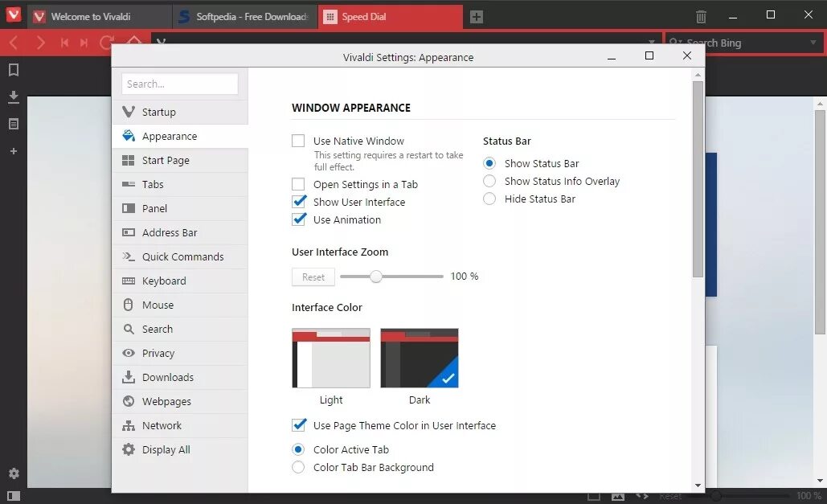
Task: Open the Downloads panel icon
Action: 14,97
